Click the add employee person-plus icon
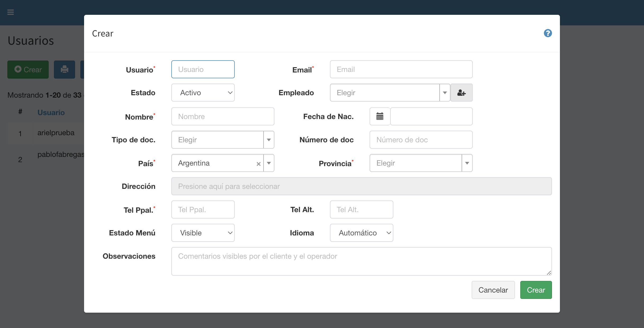The height and width of the screenshot is (328, 644). pyautogui.click(x=461, y=93)
